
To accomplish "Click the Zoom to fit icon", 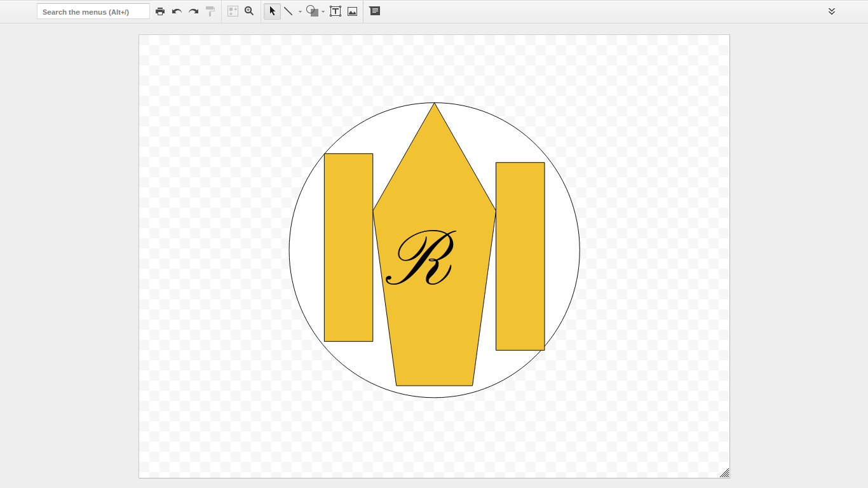I will click(x=233, y=11).
